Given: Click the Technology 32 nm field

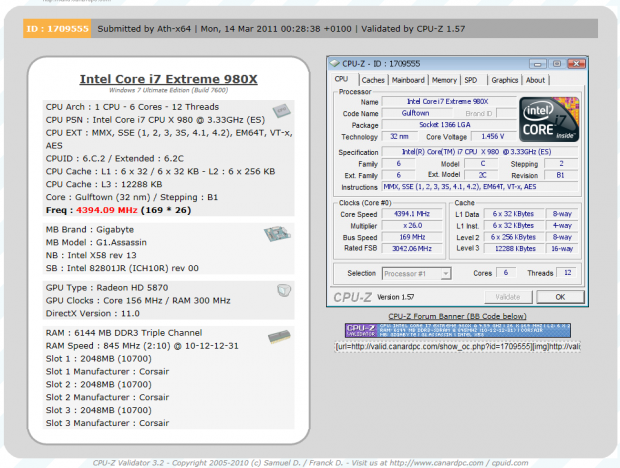Looking at the screenshot, I should (x=399, y=136).
